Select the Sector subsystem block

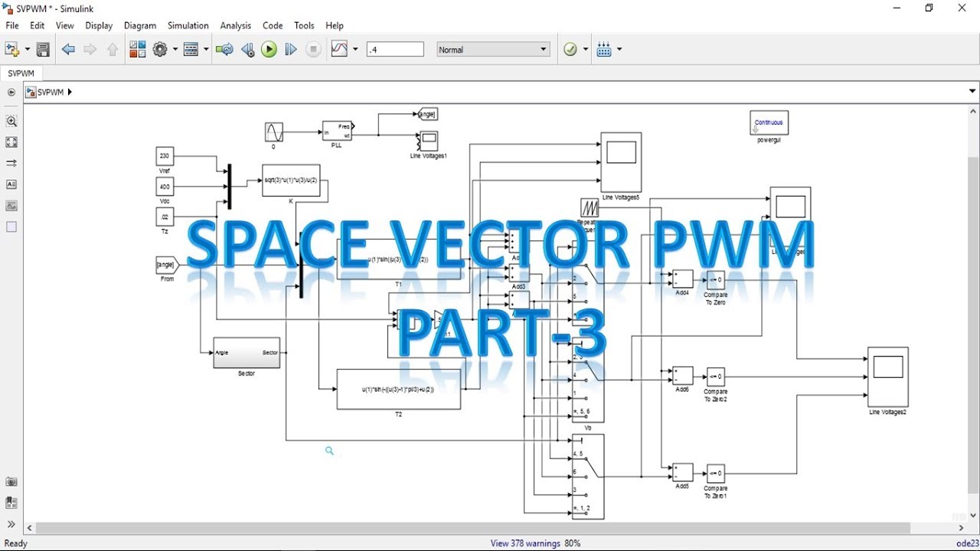247,353
